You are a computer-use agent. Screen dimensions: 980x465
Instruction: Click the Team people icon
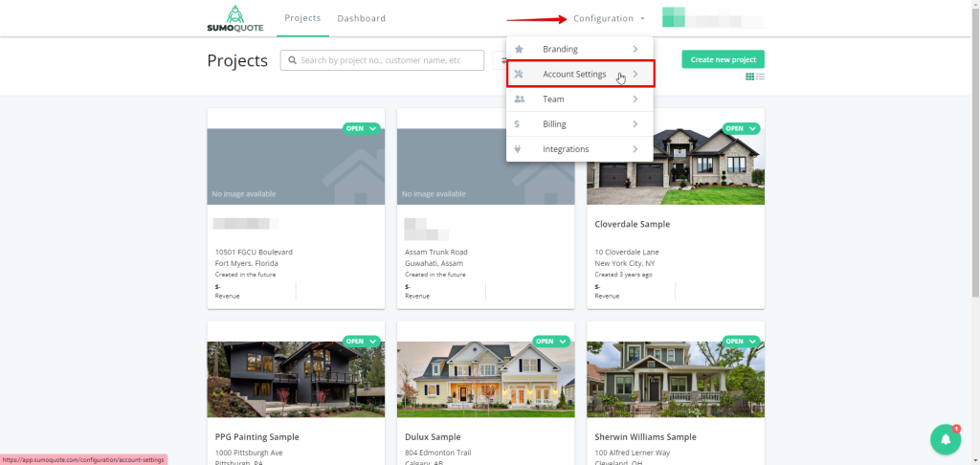(x=520, y=99)
